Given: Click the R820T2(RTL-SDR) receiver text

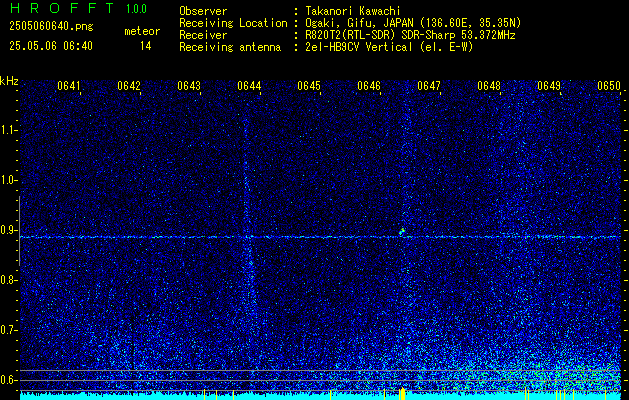Looking at the screenshot, I should [410, 35].
